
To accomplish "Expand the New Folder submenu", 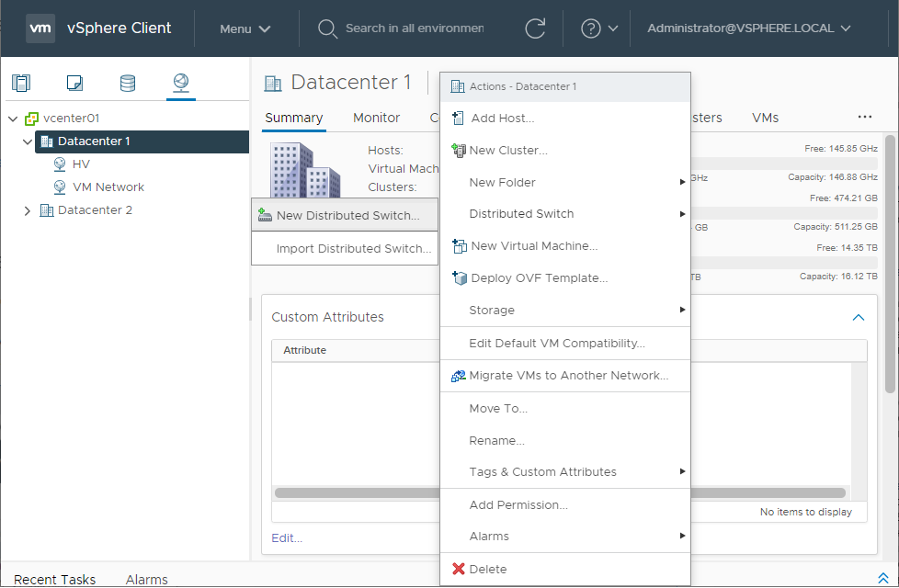I will (564, 182).
